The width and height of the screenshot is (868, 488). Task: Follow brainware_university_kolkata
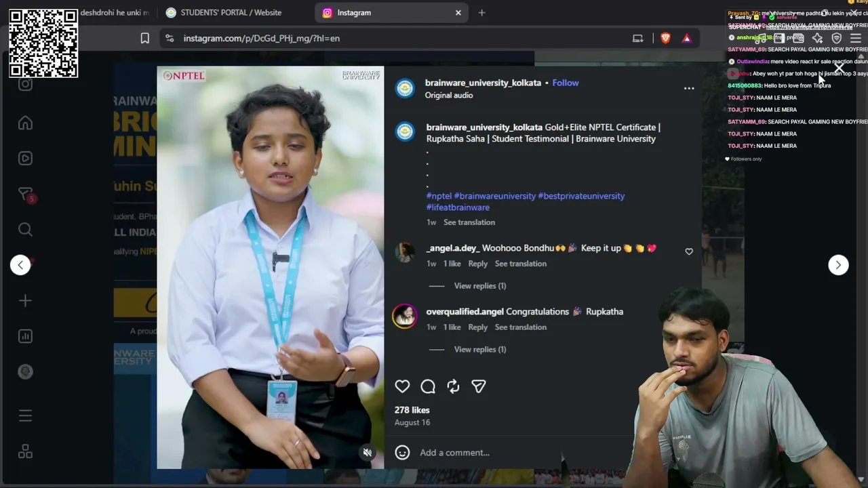566,83
